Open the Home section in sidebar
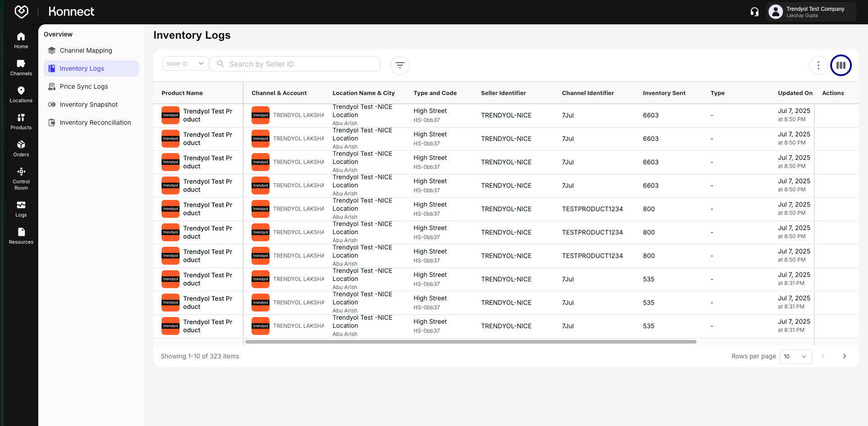 (x=21, y=41)
